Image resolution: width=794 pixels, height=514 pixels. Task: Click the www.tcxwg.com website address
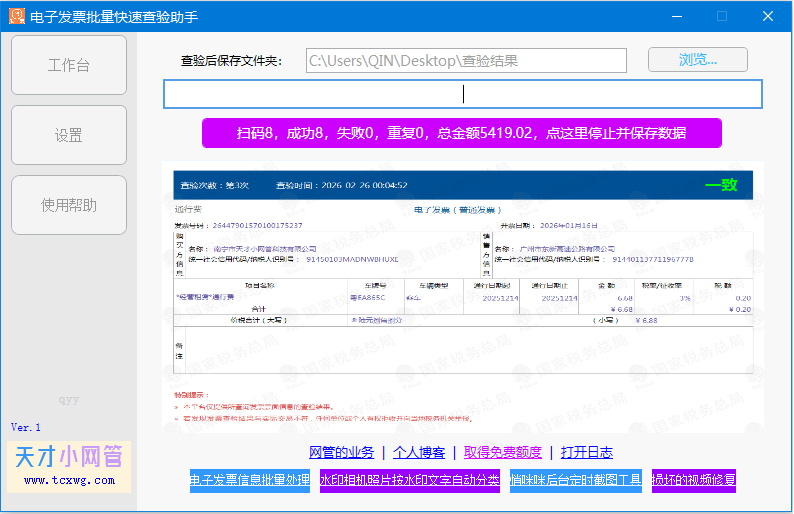[68, 481]
